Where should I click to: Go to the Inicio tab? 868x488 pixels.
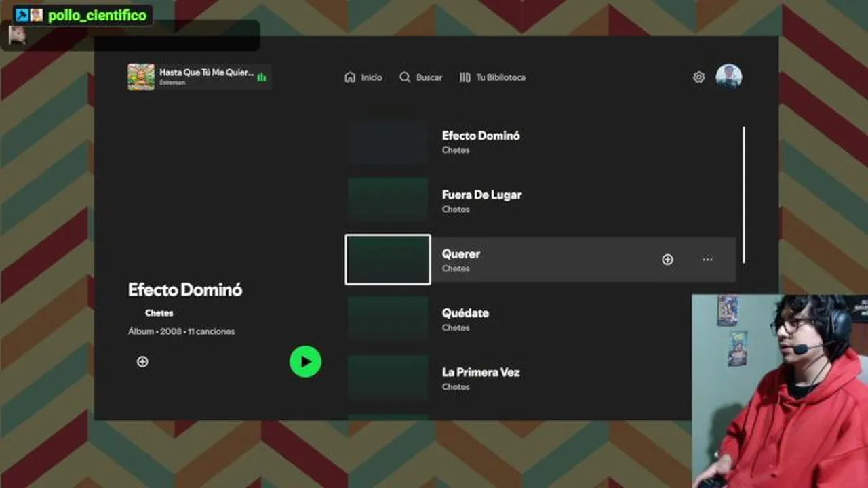click(x=363, y=77)
